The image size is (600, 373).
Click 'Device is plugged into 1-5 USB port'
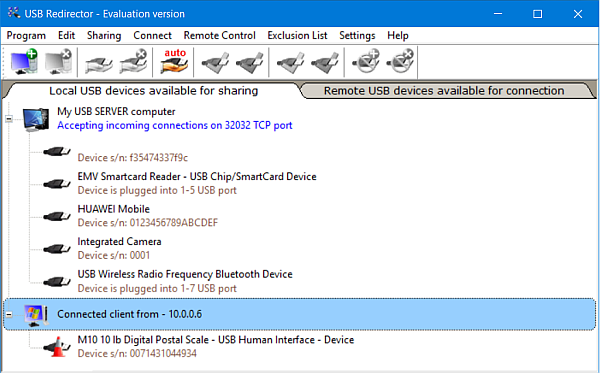pyautogui.click(x=157, y=190)
